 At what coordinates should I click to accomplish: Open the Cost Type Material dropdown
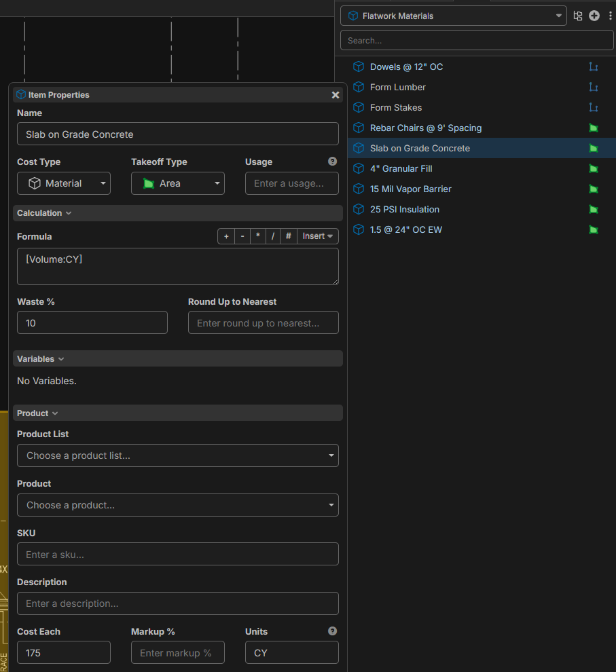coord(64,183)
